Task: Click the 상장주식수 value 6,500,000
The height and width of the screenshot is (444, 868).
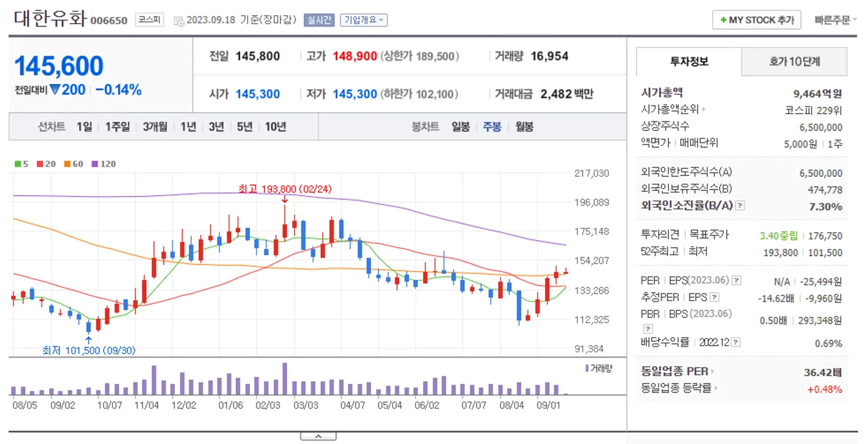Action: (821, 128)
